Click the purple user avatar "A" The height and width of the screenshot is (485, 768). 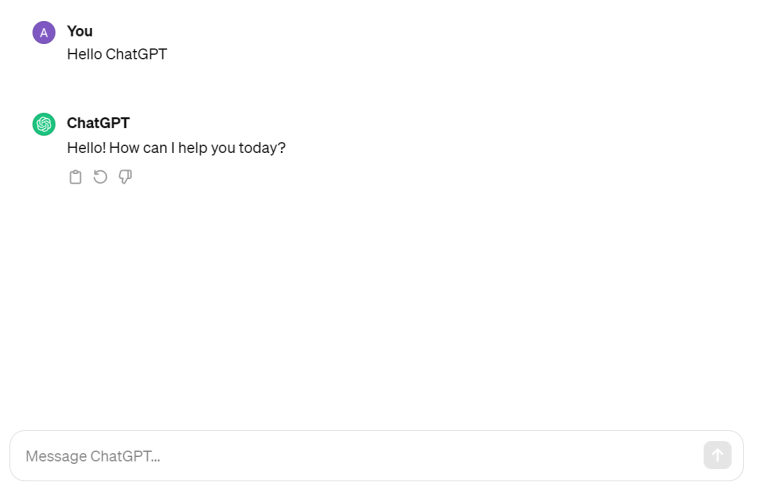click(x=44, y=32)
